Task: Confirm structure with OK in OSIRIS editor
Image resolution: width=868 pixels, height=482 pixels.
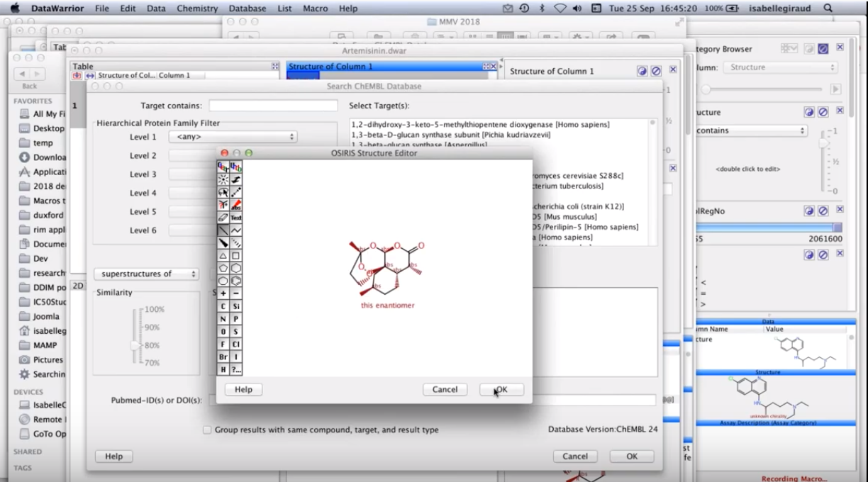Action: pyautogui.click(x=501, y=389)
